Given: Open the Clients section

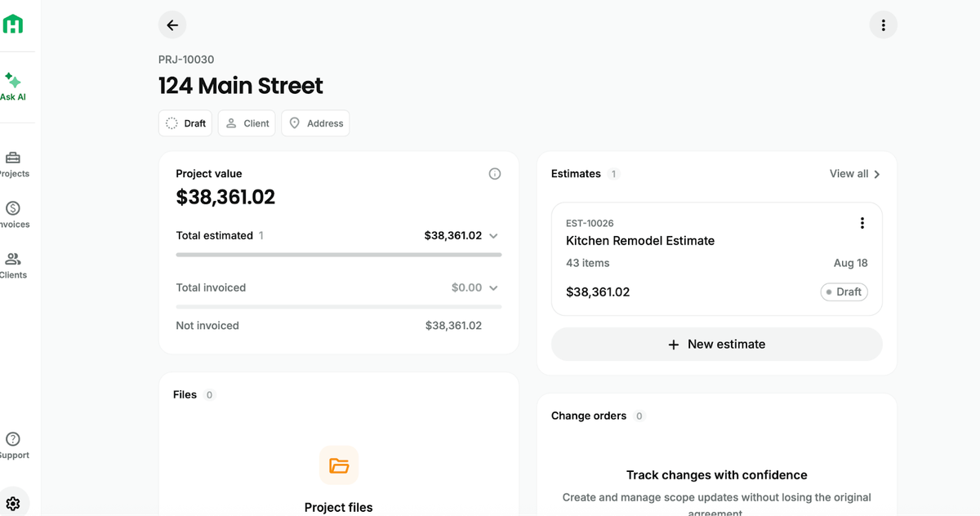Looking at the screenshot, I should click(x=13, y=265).
